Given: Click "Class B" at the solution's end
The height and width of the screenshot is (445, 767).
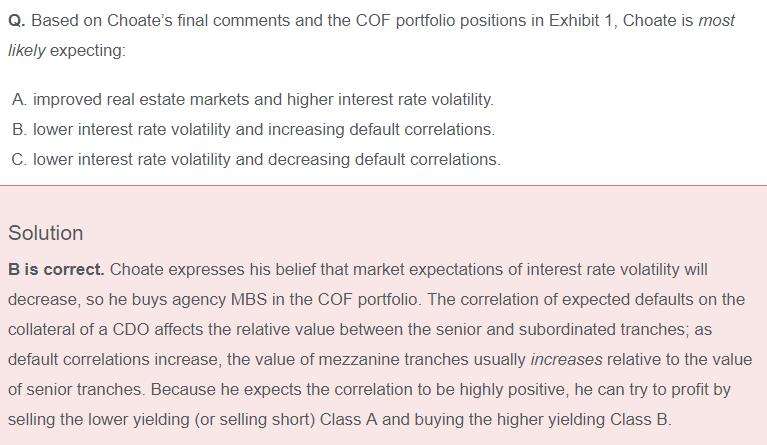Looking at the screenshot, I should 639,420.
